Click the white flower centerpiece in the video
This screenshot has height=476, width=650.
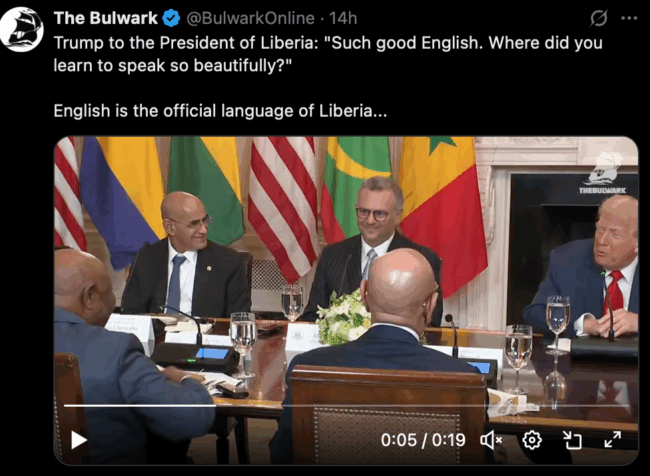coord(343,318)
